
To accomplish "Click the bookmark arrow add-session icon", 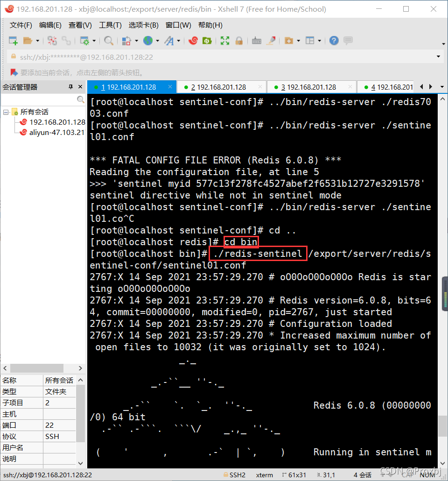I will tap(14, 72).
